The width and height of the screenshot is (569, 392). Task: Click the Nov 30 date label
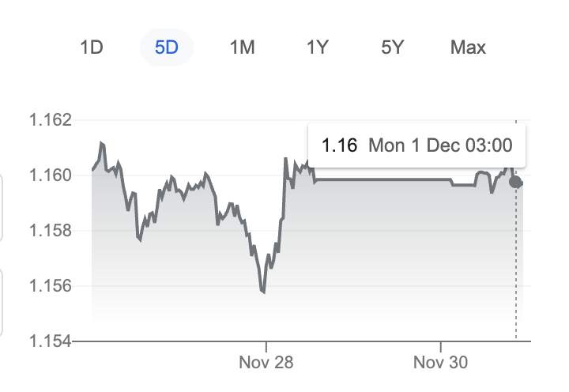tap(441, 363)
